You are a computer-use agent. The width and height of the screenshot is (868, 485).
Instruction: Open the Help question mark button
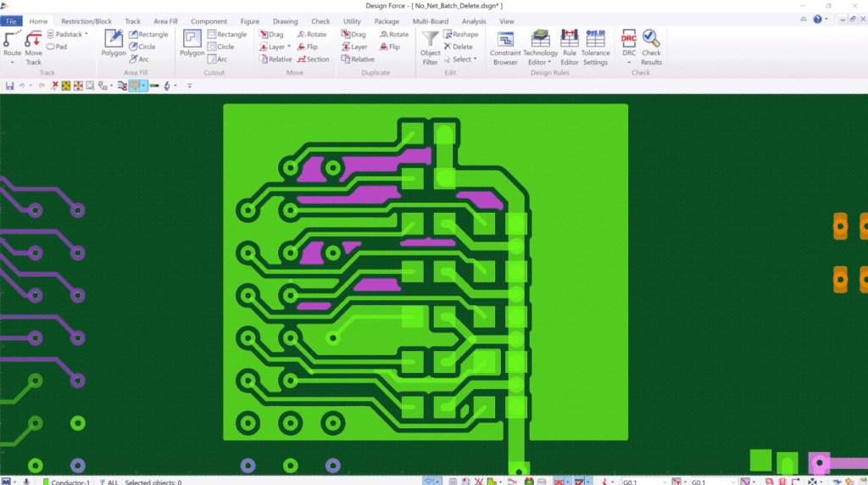[818, 19]
